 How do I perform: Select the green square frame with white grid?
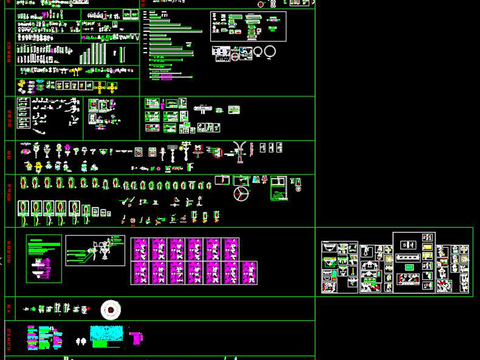point(278,188)
